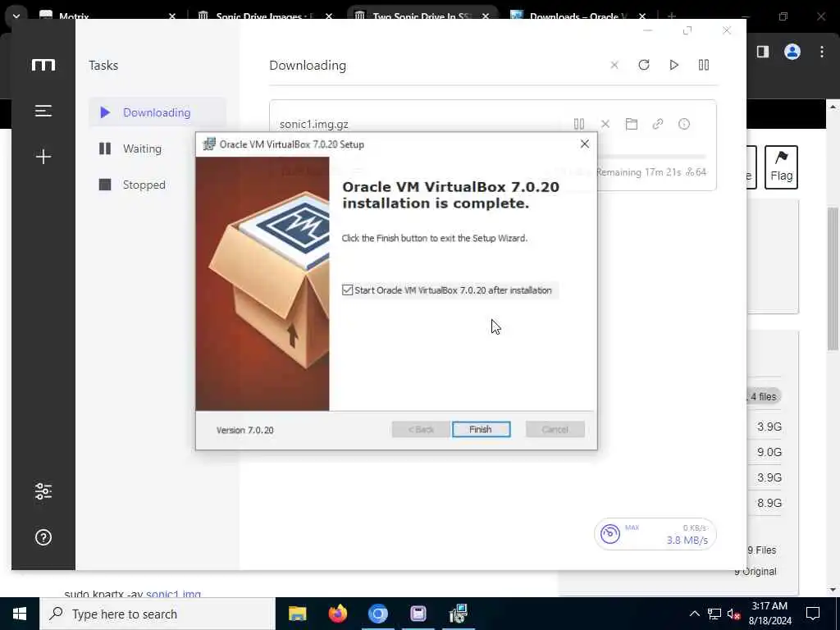Screen dimensions: 840x630
Task: Open the Stopped tasks list
Action: pyautogui.click(x=144, y=185)
